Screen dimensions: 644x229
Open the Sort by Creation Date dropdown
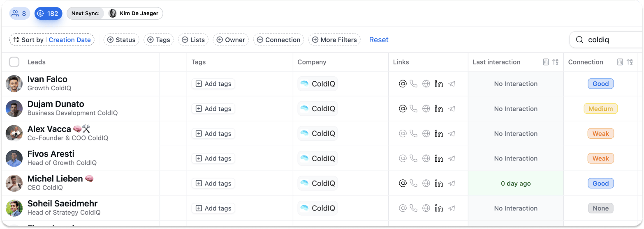pyautogui.click(x=52, y=40)
